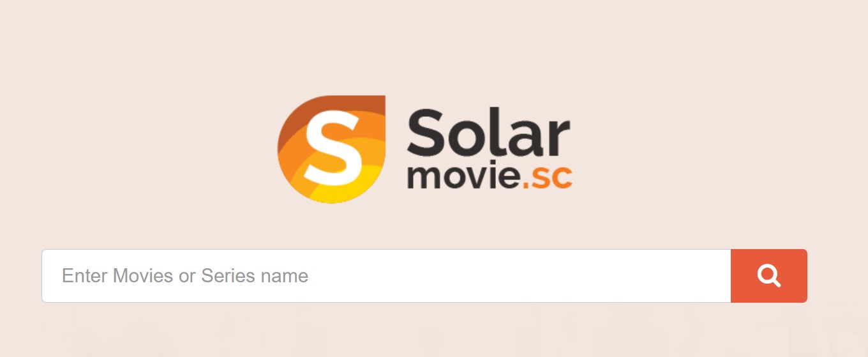868x357 pixels.
Task: Submit search via the red magnifier button
Action: pyautogui.click(x=769, y=276)
